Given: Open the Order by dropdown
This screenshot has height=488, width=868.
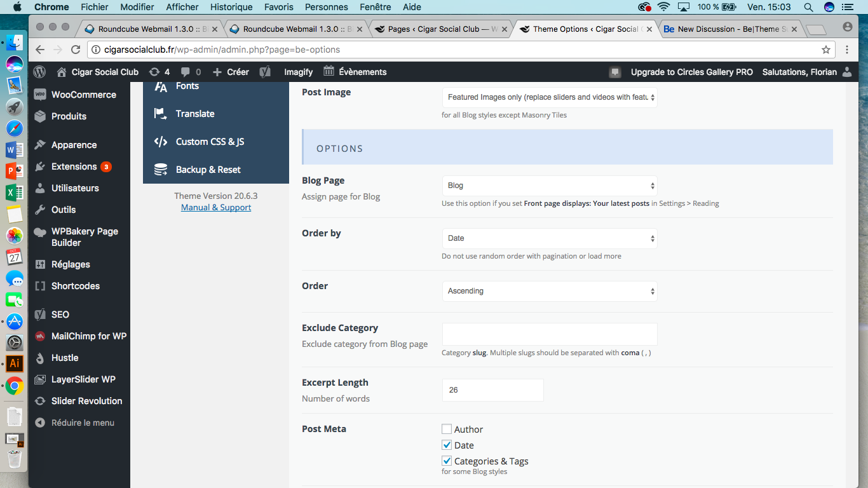Looking at the screenshot, I should point(550,238).
